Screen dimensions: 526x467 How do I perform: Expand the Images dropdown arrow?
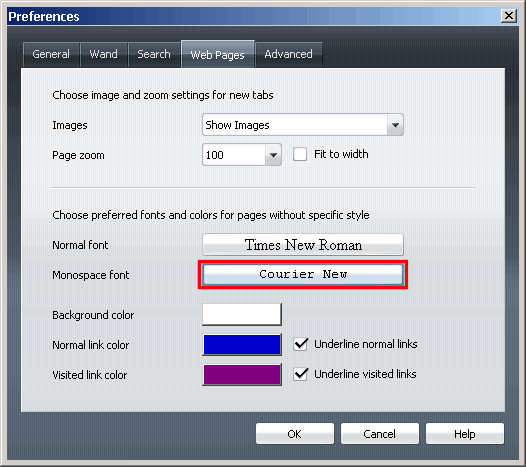click(395, 125)
